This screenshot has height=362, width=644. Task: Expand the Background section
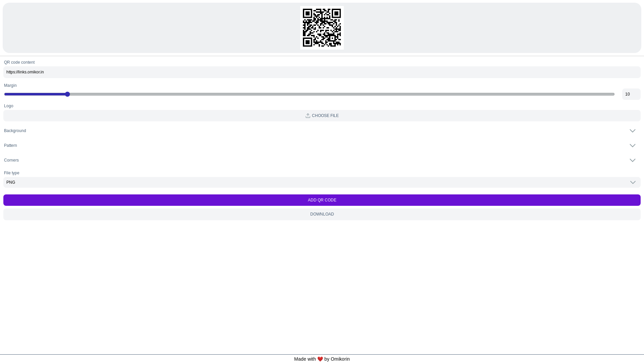point(322,131)
